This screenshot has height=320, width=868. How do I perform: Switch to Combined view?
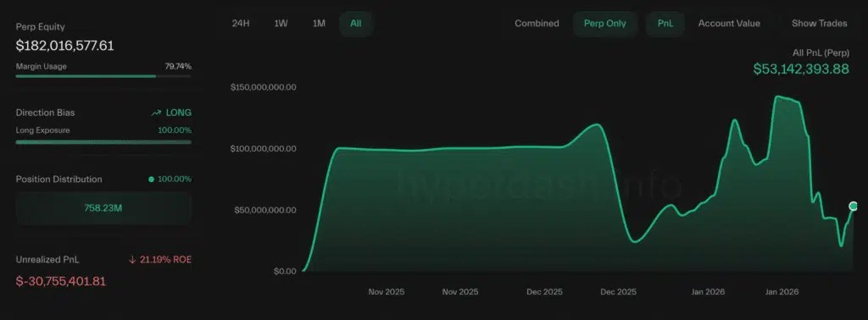537,24
